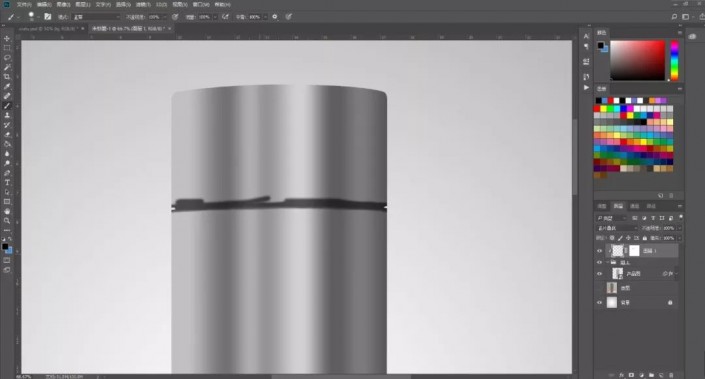Open the File menu

click(x=24, y=4)
